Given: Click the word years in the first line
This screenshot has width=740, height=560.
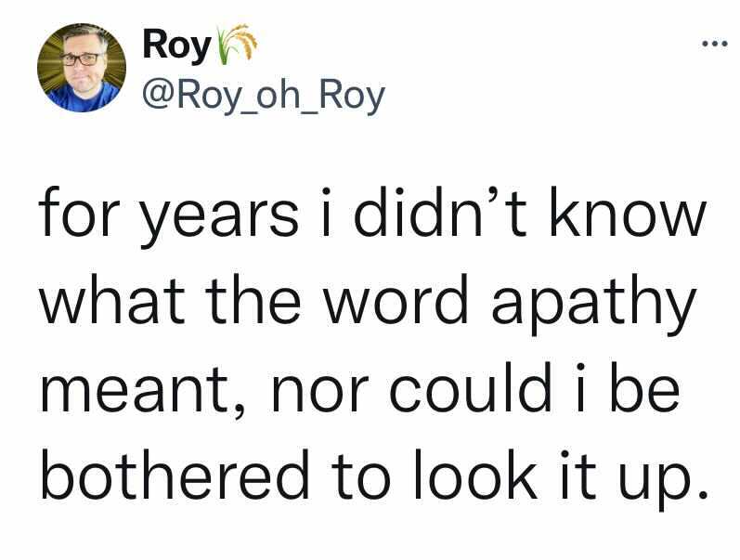Looking at the screenshot, I should [220, 218].
